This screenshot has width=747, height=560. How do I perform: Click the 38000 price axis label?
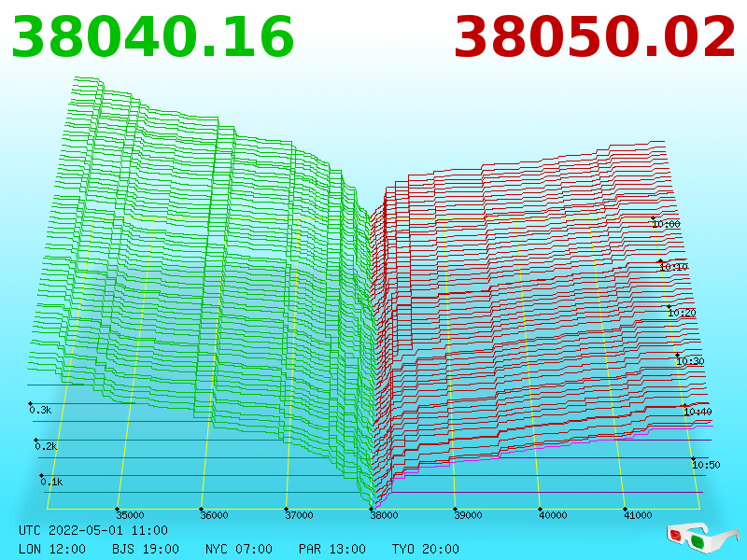384,515
